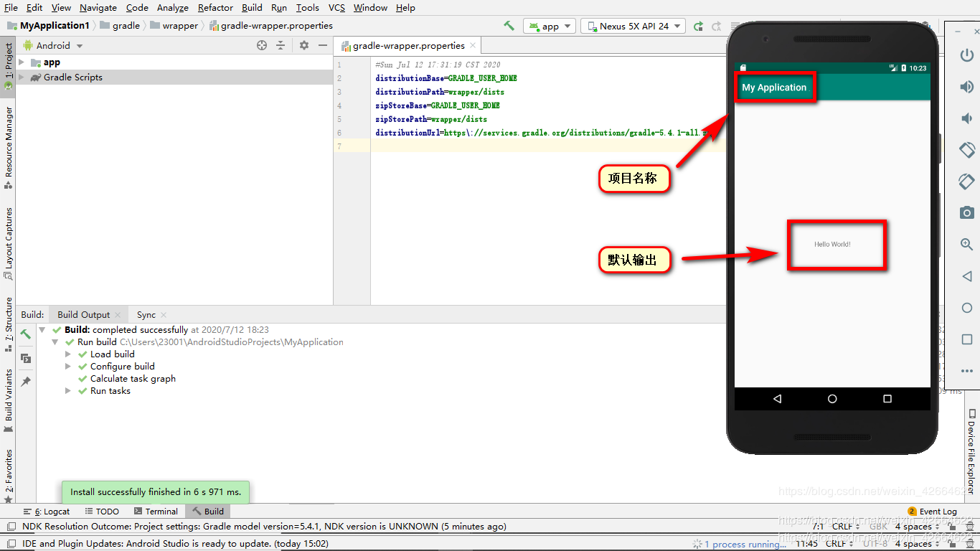The image size is (980, 551).
Task: Collapse the Run build node
Action: (x=55, y=342)
